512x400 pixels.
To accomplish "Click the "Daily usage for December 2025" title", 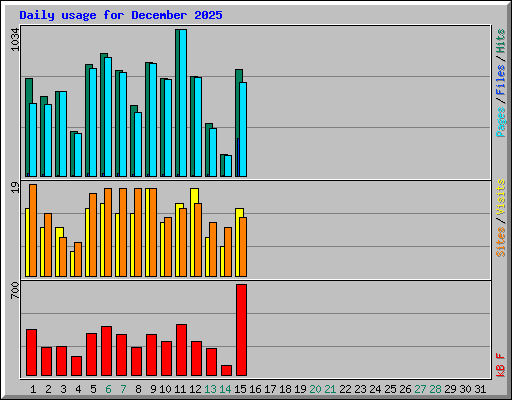I will 121,16.
